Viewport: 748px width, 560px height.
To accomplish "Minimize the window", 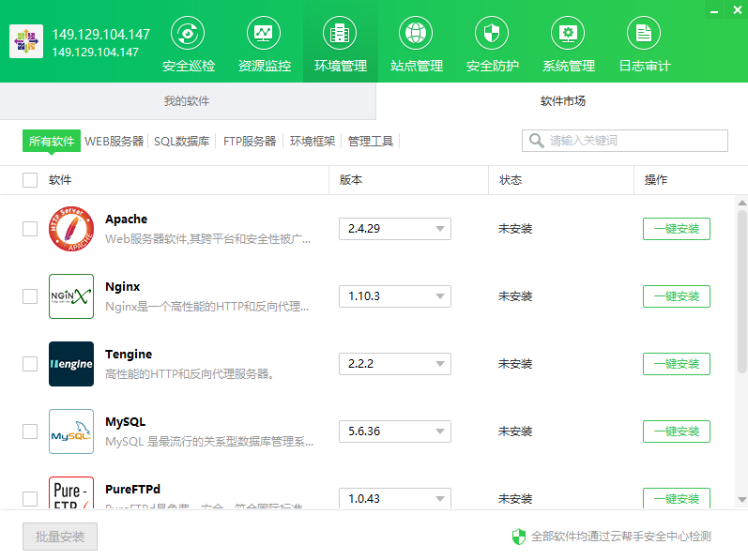I will tap(714, 10).
